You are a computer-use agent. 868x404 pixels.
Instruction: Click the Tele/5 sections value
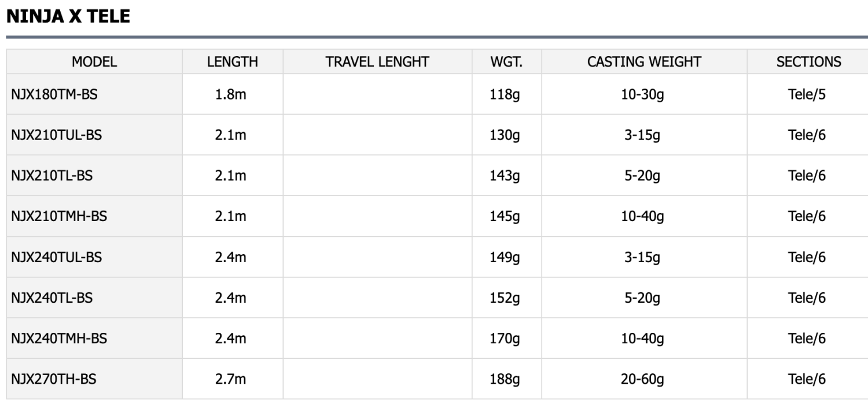click(807, 94)
